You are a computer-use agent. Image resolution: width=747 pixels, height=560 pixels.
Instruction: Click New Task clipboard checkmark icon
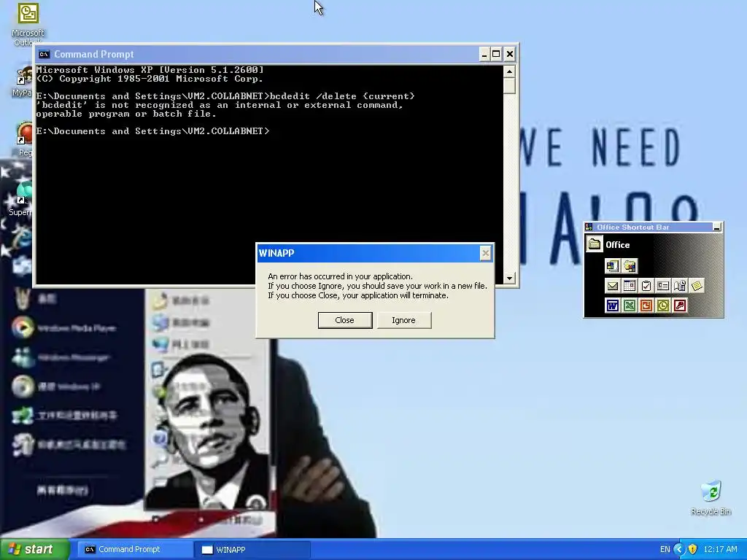pos(646,286)
